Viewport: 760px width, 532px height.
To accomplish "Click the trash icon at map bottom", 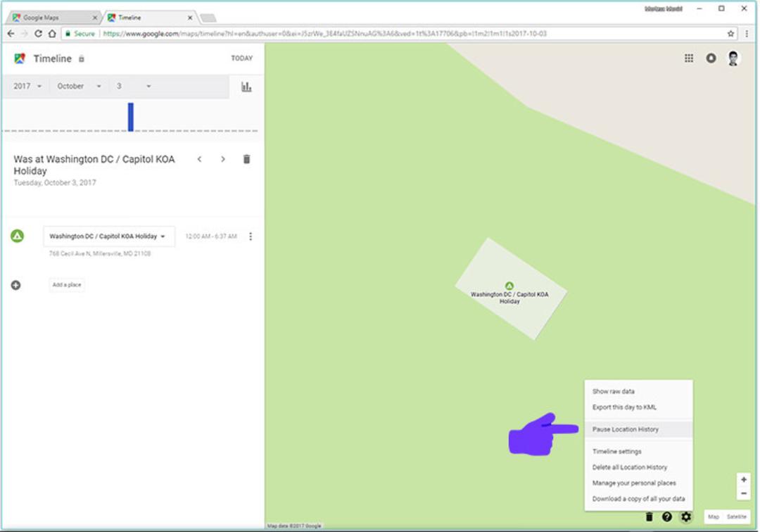I will (649, 517).
